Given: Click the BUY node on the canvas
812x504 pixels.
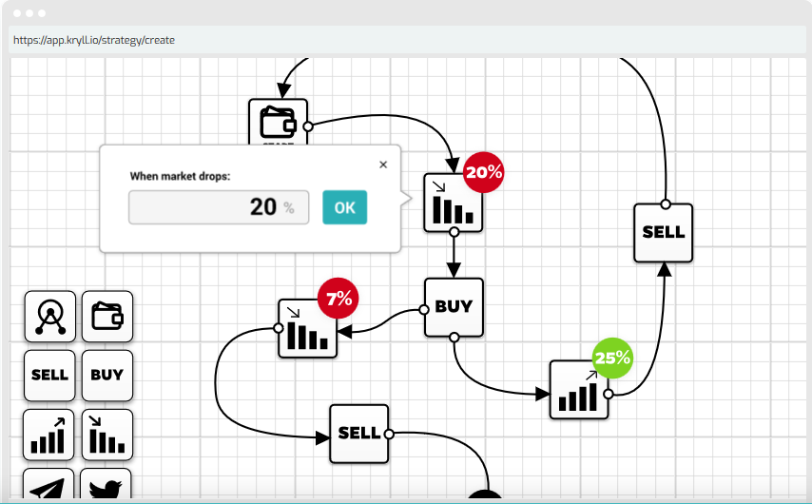Looking at the screenshot, I should (454, 308).
